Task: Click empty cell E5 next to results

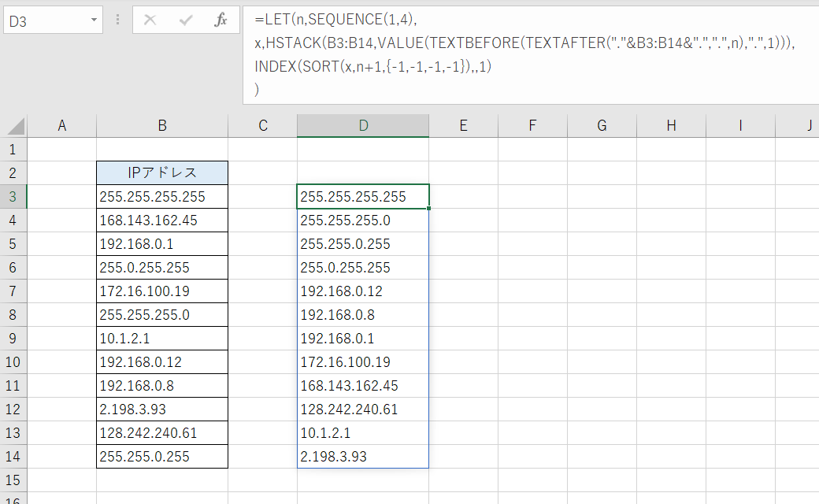Action: (463, 243)
